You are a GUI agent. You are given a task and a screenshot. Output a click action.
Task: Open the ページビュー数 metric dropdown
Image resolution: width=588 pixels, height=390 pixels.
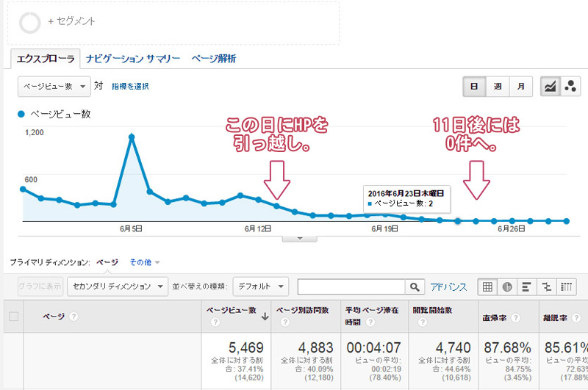coord(54,87)
